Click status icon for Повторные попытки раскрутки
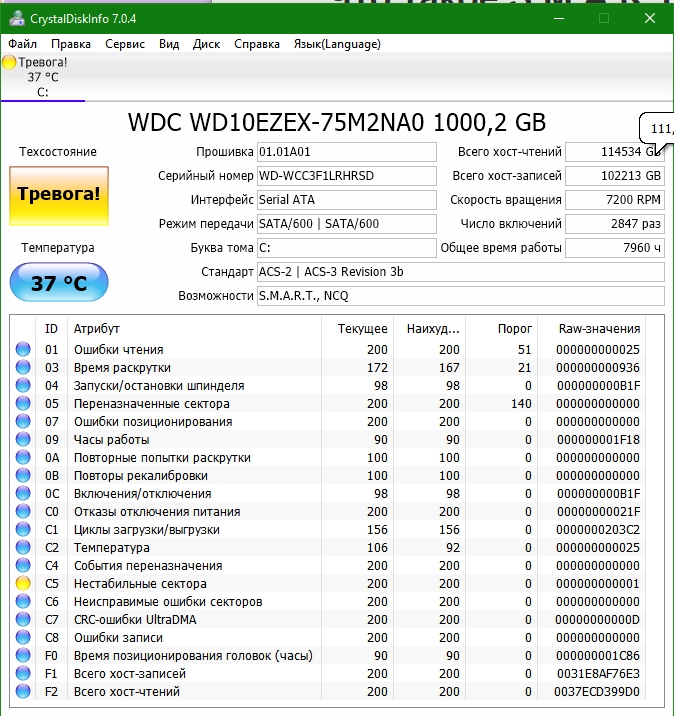 click(23, 457)
